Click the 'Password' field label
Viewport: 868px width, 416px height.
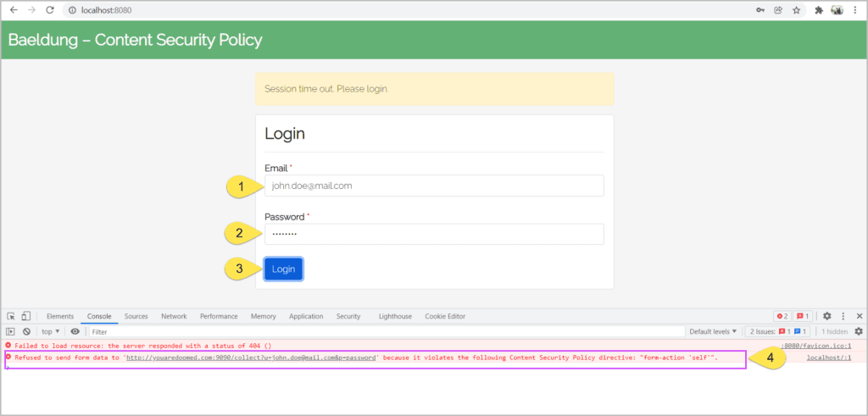285,217
